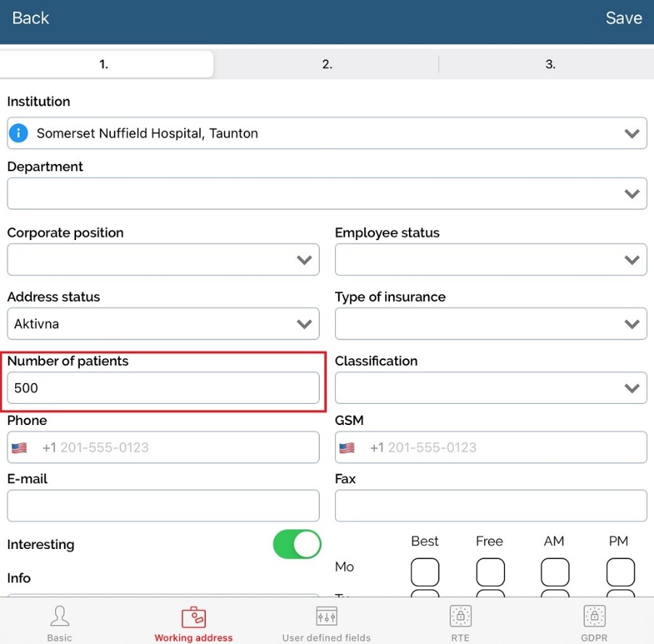Go Back to previous screen

click(30, 18)
